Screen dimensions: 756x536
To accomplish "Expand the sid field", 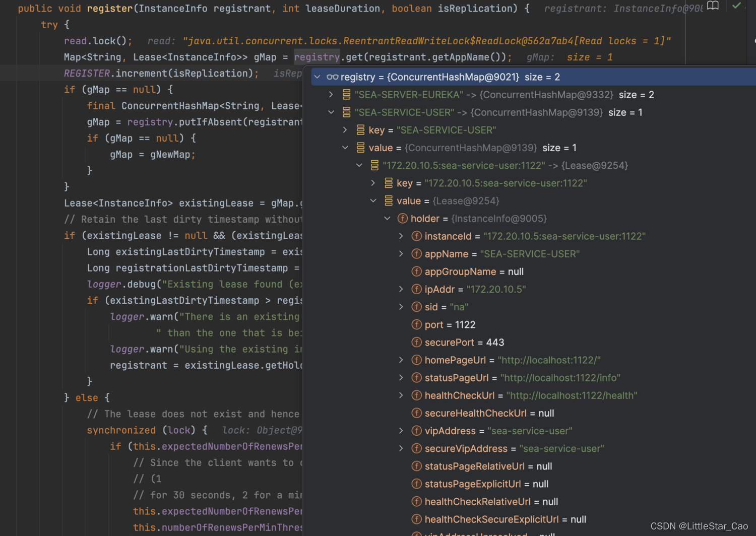I will pos(401,307).
